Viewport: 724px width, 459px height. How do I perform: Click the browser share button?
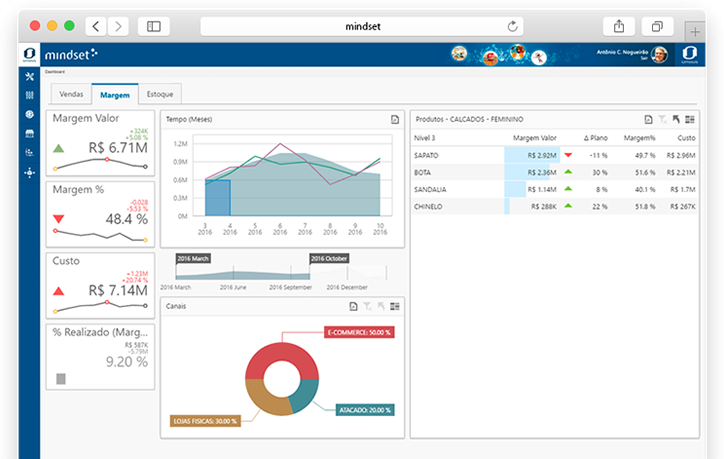point(619,26)
